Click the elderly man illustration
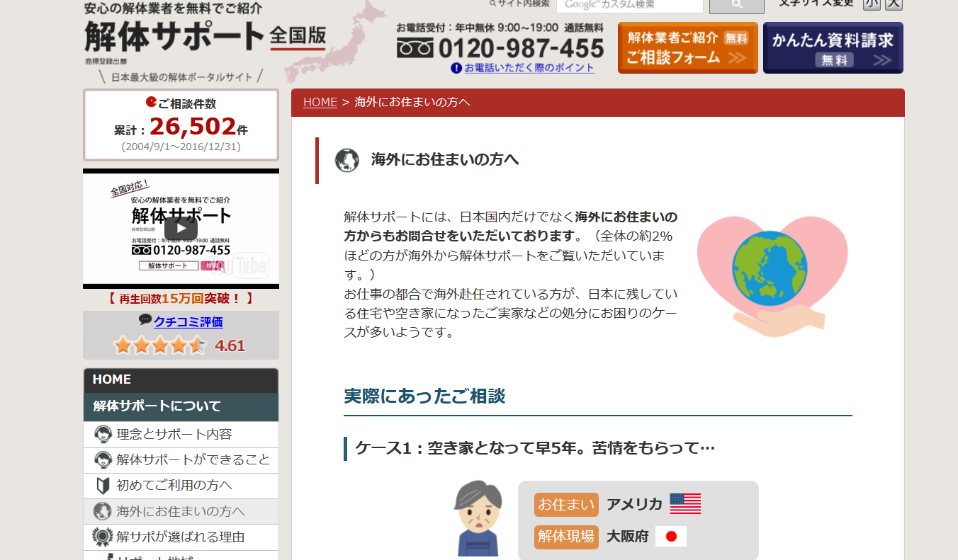 [x=478, y=519]
